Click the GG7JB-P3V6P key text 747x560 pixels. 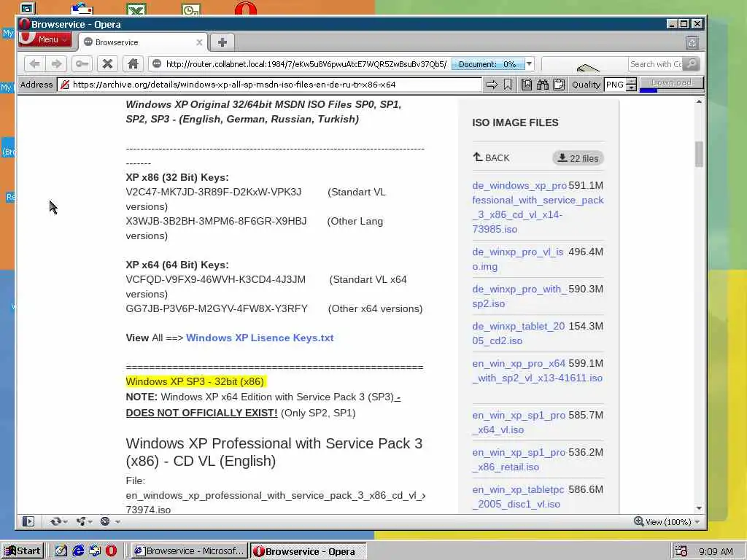click(x=217, y=308)
